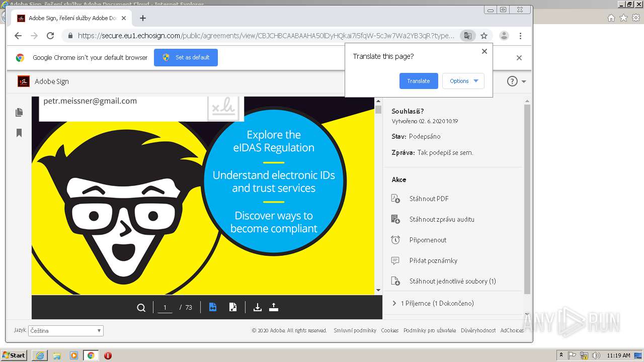This screenshot has height=362, width=644.
Task: Open Cookies footer link
Action: click(x=389, y=330)
